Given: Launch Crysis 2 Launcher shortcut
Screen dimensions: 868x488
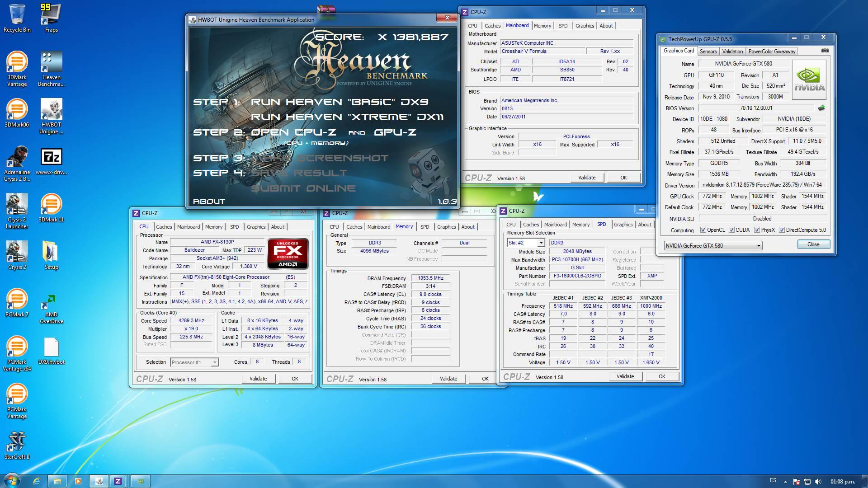Looking at the screenshot, I should click(17, 211).
